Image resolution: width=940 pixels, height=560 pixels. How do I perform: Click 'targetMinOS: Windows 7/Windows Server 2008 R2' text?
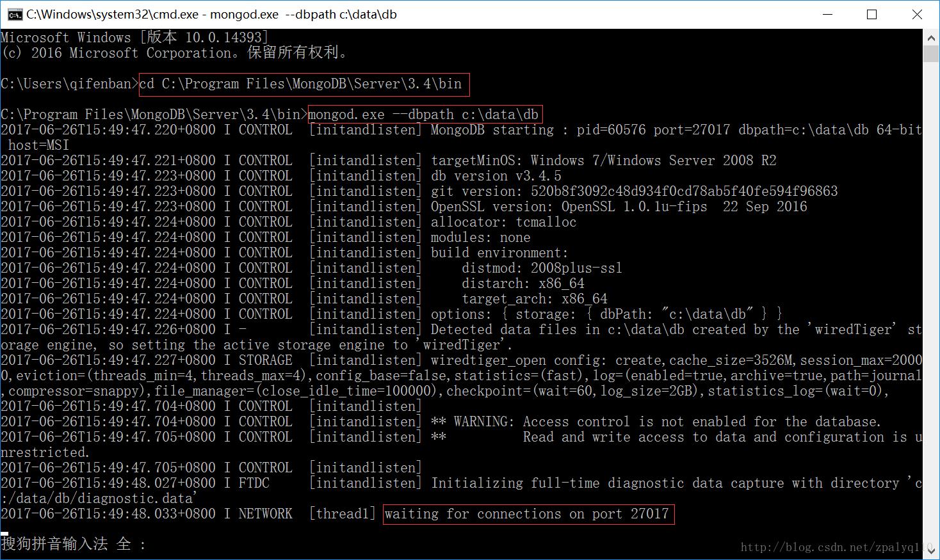[603, 161]
